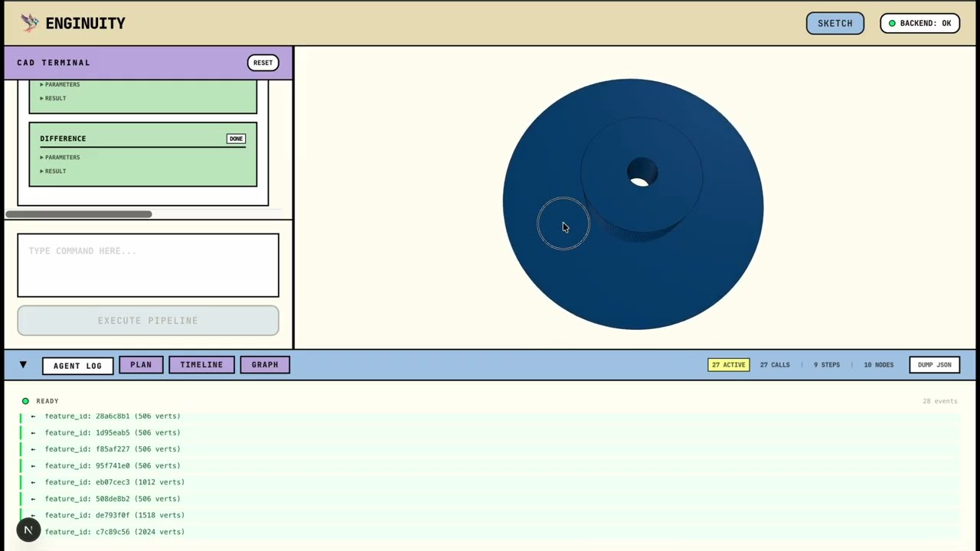
Task: Click the 28 events label
Action: point(940,401)
